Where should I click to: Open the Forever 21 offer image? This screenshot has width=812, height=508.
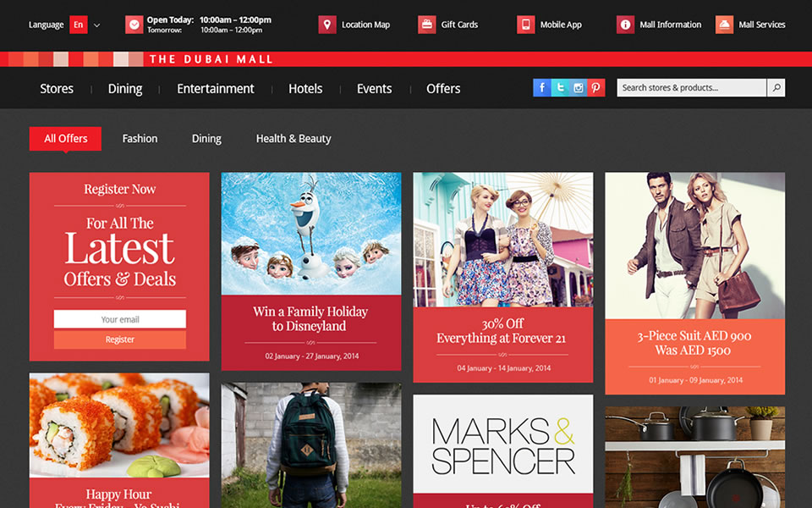pos(502,240)
